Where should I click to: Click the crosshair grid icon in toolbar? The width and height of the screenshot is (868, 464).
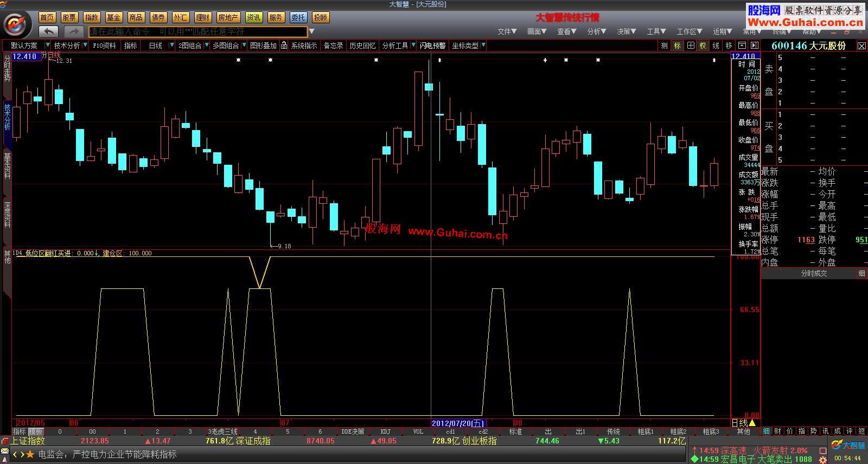pos(690,46)
